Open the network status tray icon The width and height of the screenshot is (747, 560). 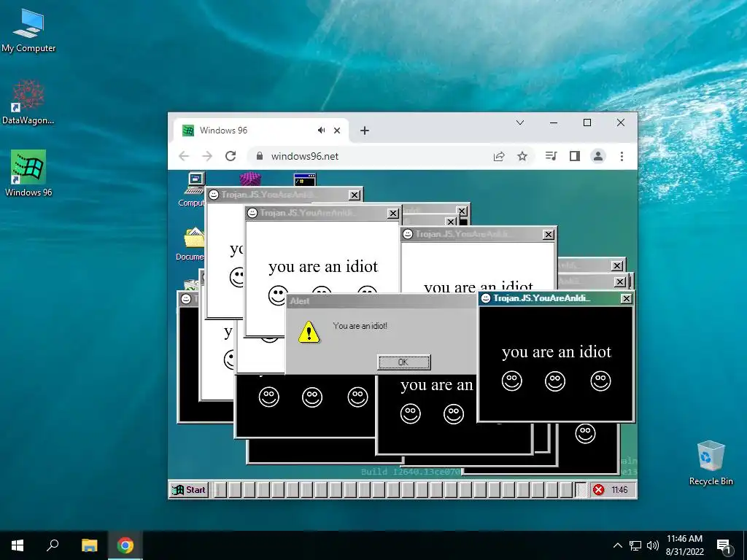tap(635, 545)
